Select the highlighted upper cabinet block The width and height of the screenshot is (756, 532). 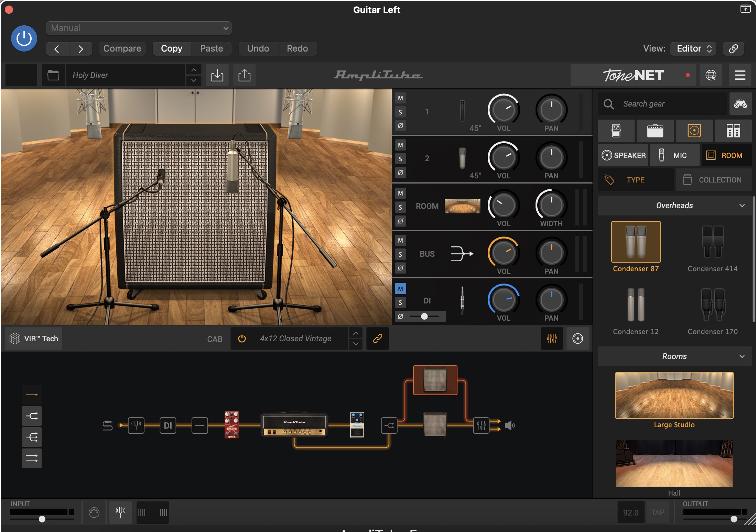pyautogui.click(x=435, y=380)
